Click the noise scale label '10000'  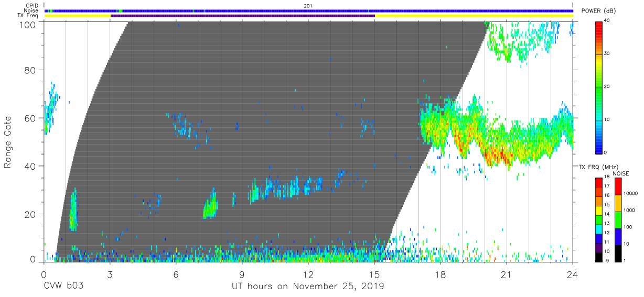(631, 193)
